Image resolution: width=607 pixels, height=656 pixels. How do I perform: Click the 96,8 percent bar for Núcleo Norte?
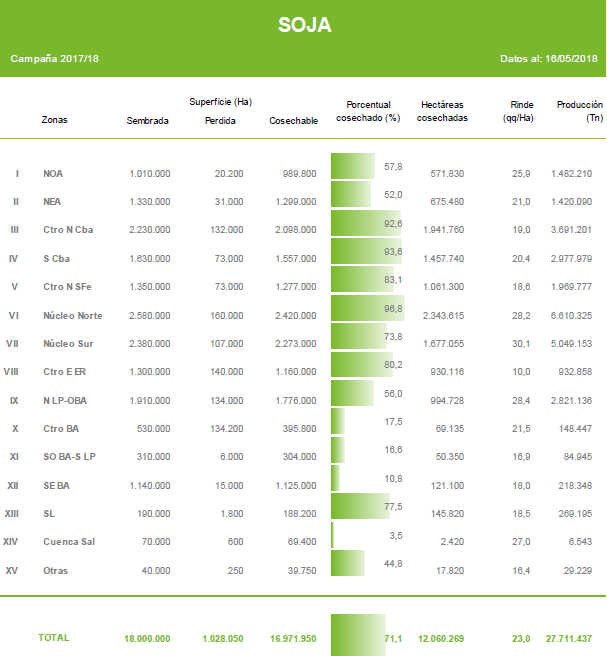(368, 308)
